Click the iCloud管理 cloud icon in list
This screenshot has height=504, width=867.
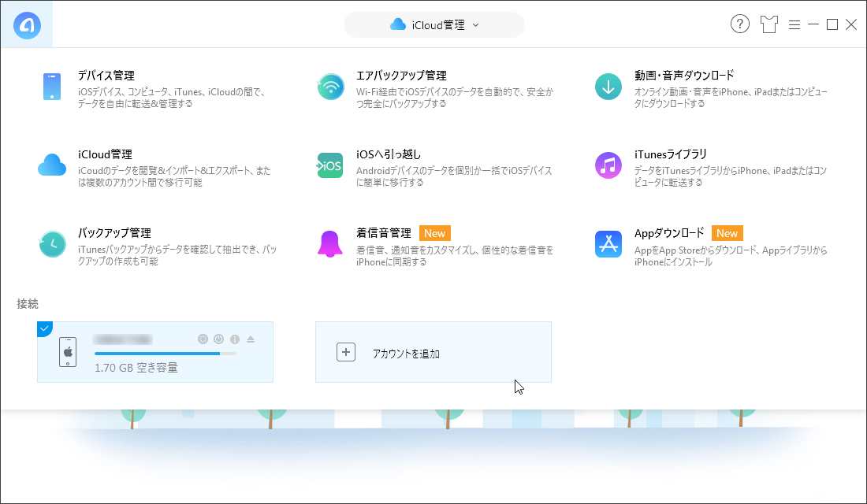pyautogui.click(x=52, y=165)
